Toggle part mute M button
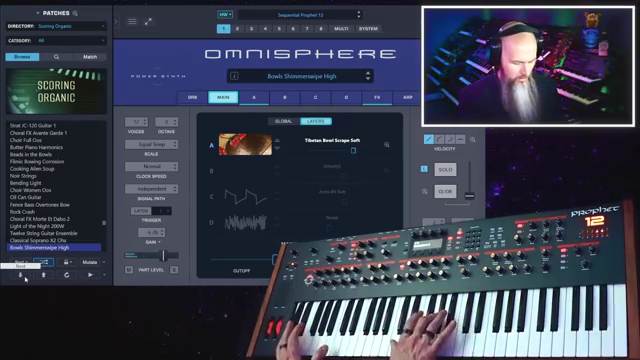640x360 pixels. coord(129,270)
